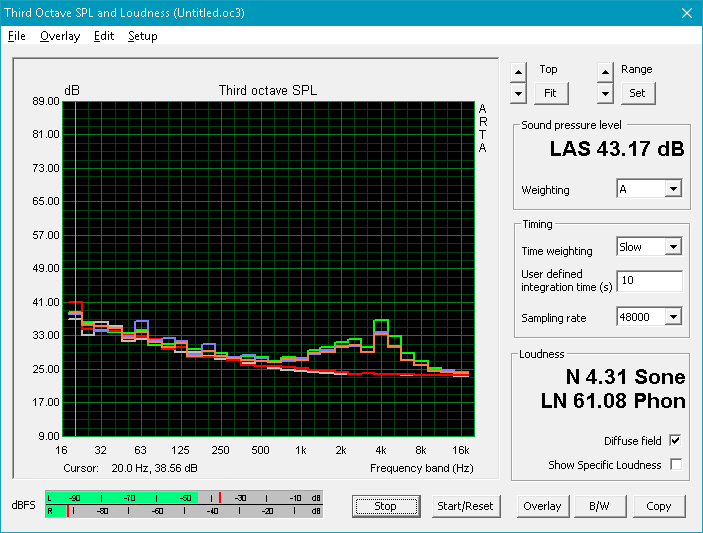
Task: Open the Sampling rate dropdown
Action: click(x=673, y=317)
